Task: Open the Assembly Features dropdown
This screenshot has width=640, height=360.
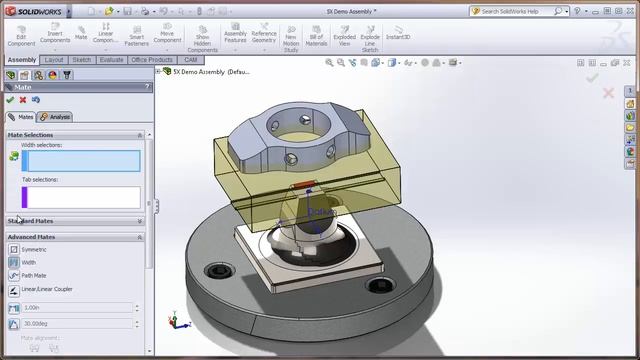Action: 235,50
